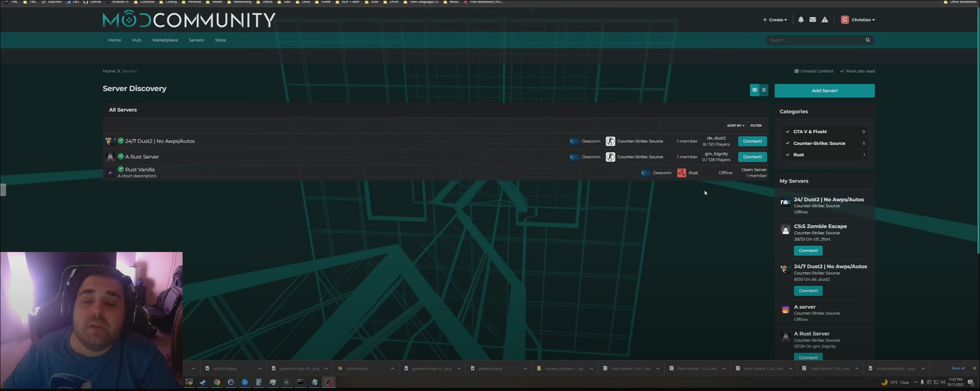The height and width of the screenshot is (391, 980).
Task: Open the Windows notification center icon
Action: tap(970, 382)
